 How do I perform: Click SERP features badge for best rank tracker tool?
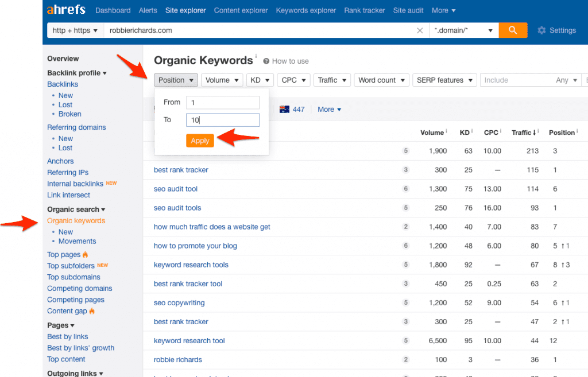click(405, 283)
